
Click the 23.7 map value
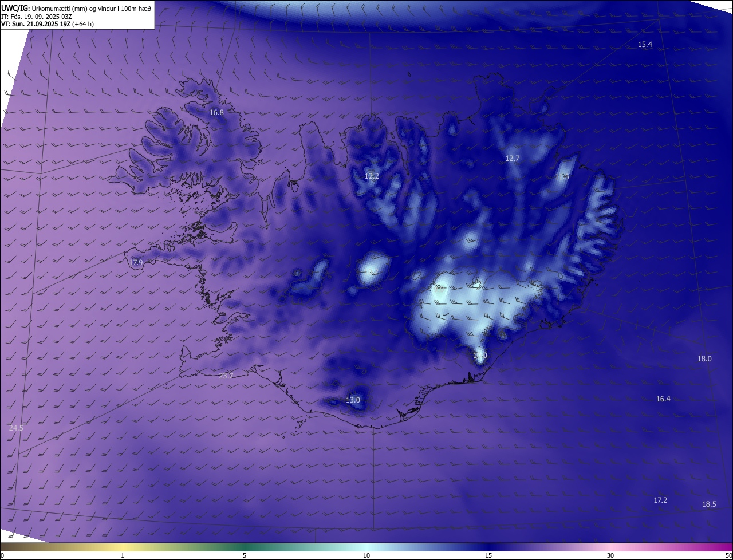click(226, 376)
